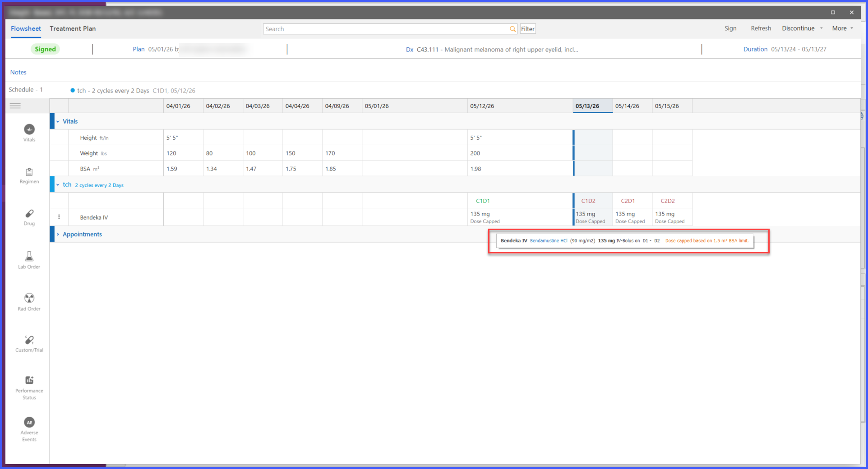This screenshot has width=868, height=469.
Task: Open the Rad Order radiation icon
Action: point(29,298)
